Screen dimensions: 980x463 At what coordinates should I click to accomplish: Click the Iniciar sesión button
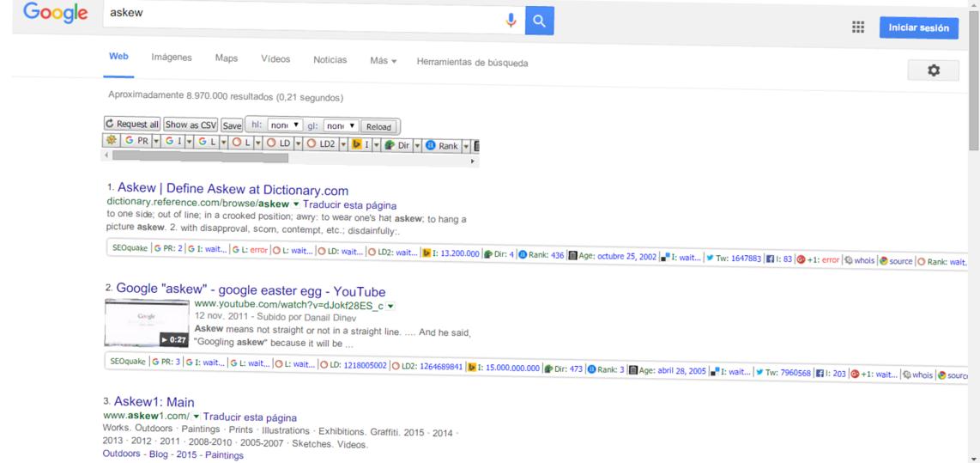[x=919, y=27]
